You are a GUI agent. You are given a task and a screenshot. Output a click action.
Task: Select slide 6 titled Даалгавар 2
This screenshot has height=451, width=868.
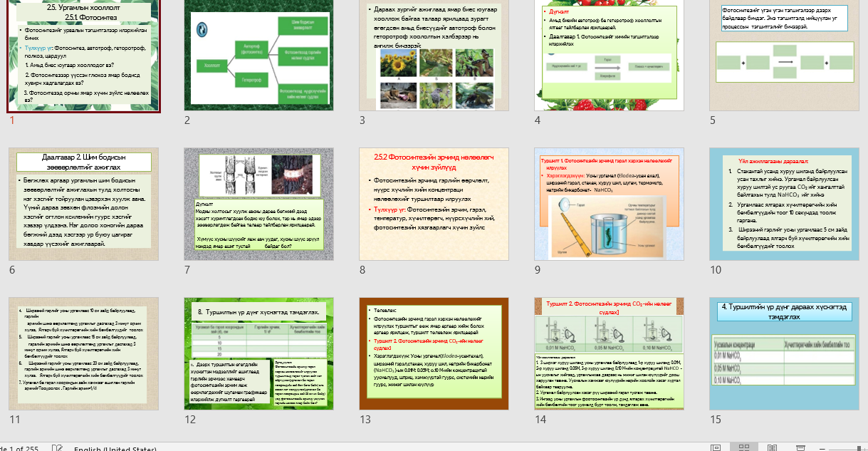83,204
